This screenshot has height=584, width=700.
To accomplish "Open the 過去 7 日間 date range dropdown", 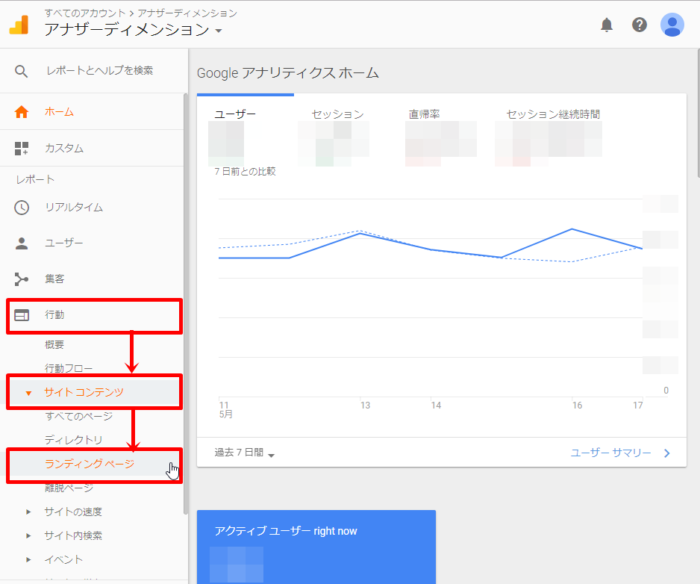I will click(245, 453).
